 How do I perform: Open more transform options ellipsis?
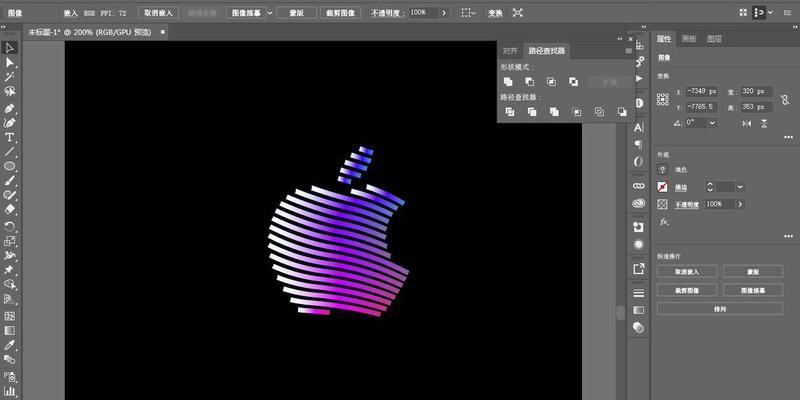[x=788, y=137]
